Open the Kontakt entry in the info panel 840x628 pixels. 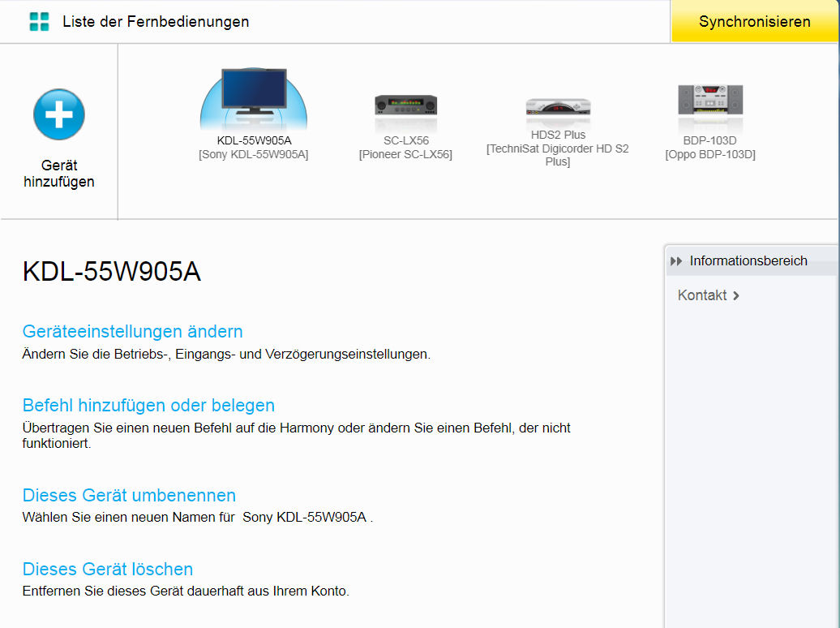point(702,295)
